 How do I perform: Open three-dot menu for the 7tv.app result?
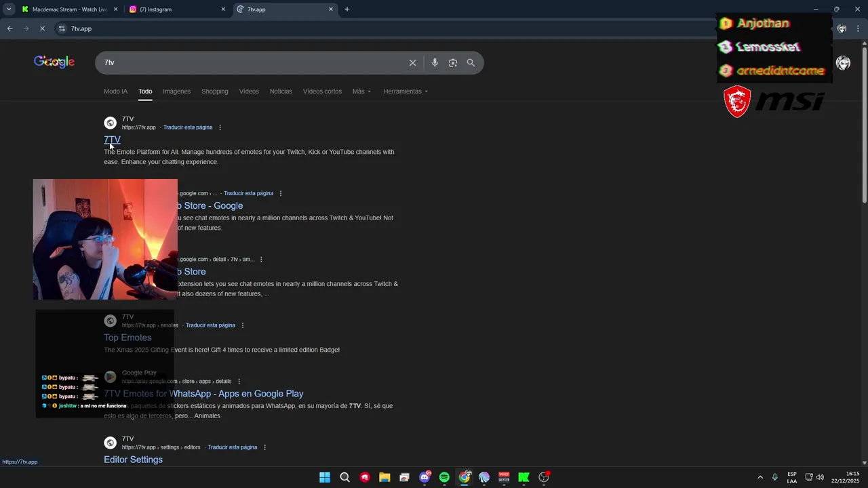click(220, 127)
